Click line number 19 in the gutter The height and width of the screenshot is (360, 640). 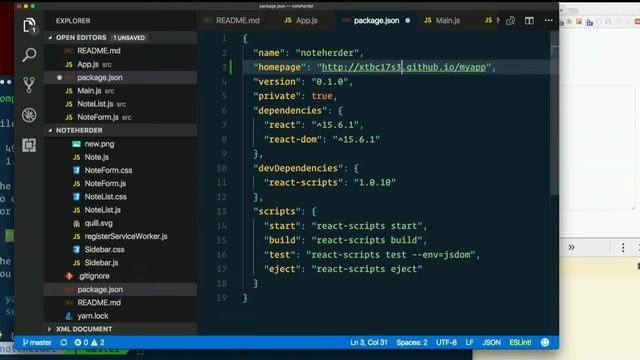click(222, 298)
